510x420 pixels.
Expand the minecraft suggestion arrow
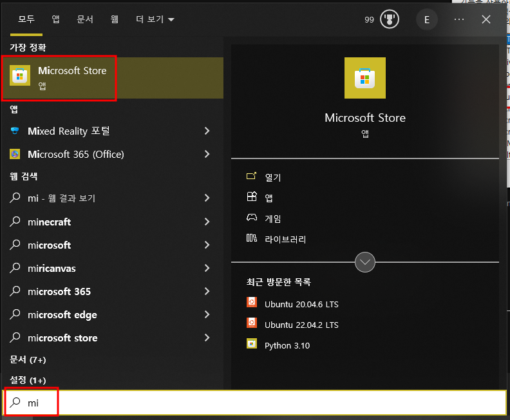tap(207, 222)
